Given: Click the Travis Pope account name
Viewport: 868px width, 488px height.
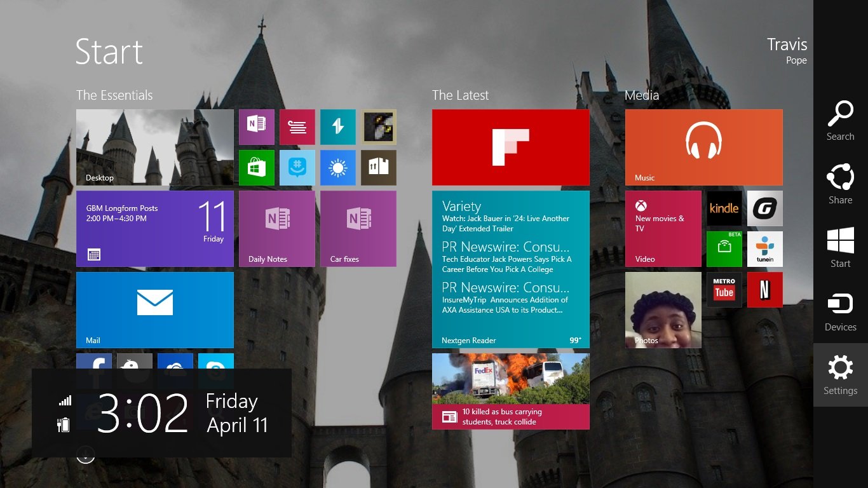Looking at the screenshot, I should 787,51.
